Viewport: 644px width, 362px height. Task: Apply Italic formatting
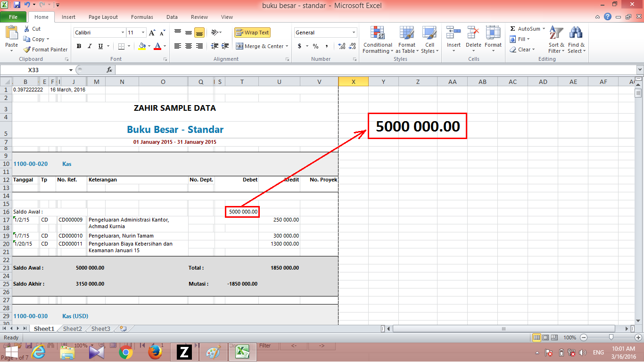point(90,46)
